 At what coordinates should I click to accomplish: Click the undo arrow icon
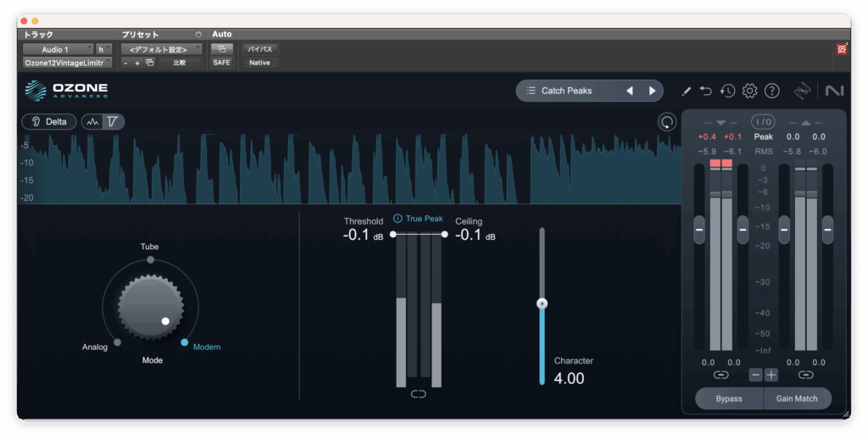pyautogui.click(x=706, y=91)
